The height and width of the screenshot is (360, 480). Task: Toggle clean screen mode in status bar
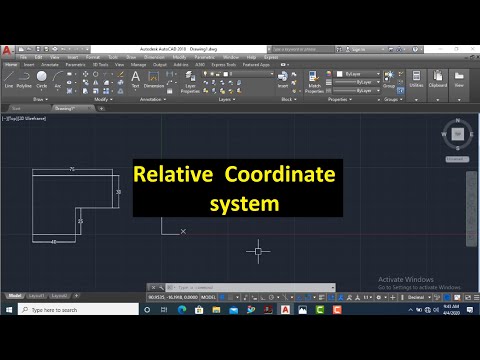(468, 297)
